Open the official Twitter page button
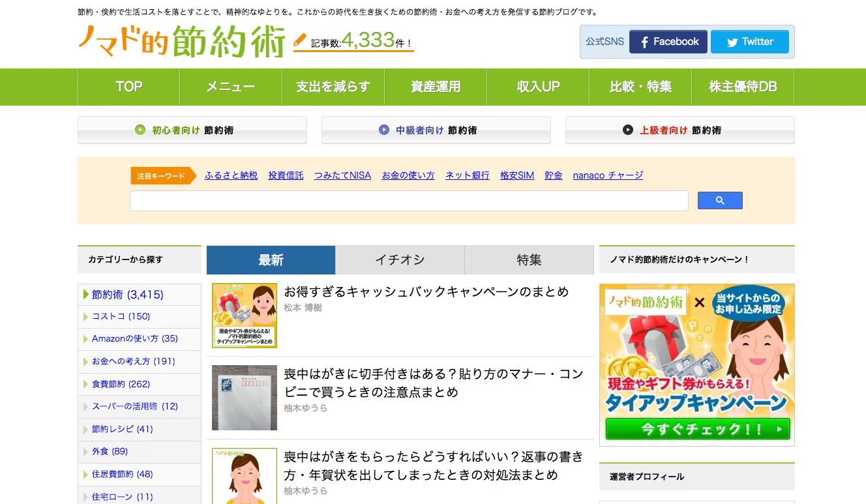Viewport: 866px width, 504px height. (750, 42)
